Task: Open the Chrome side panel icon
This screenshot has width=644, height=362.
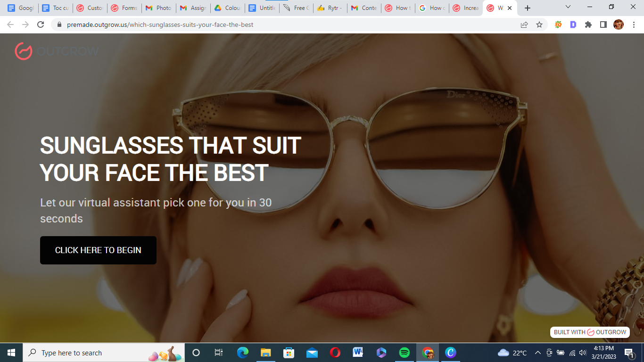Action: click(603, 25)
